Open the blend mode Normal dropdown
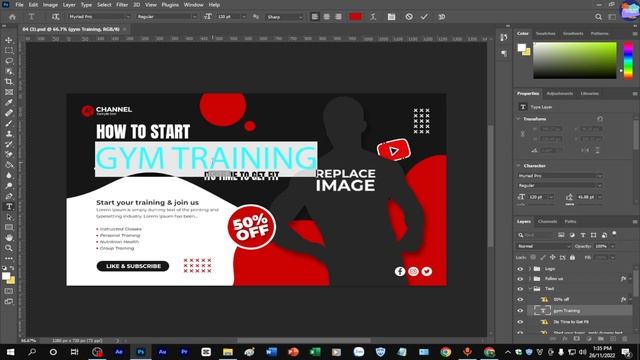This screenshot has height=360, width=640. 543,246
